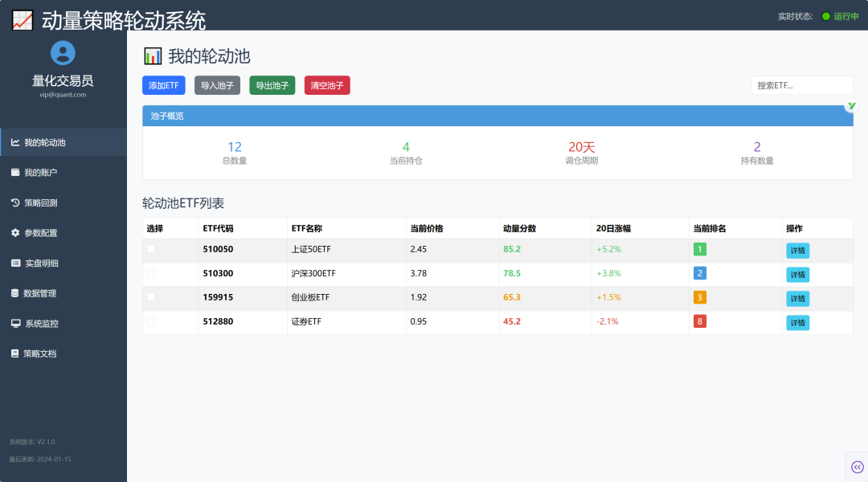Viewport: 868px width, 482px height.
Task: Tick the checkbox for 上证50ETF row
Action: (x=151, y=250)
